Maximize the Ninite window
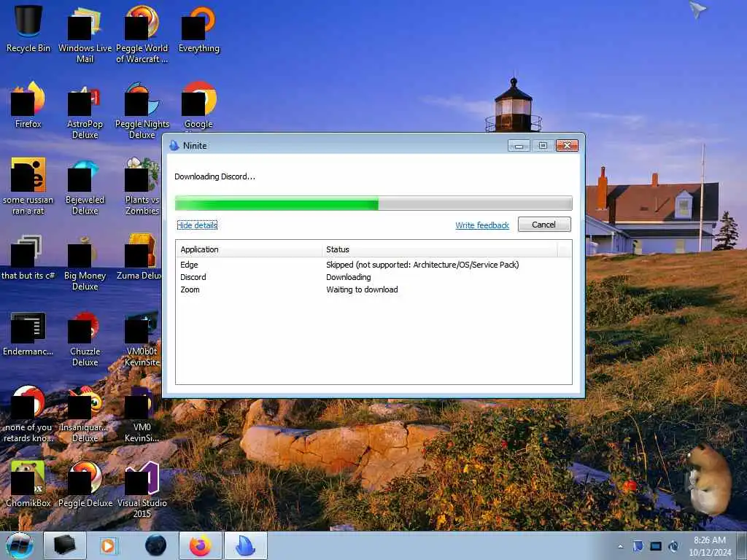Image resolution: width=747 pixels, height=560 pixels. [543, 146]
